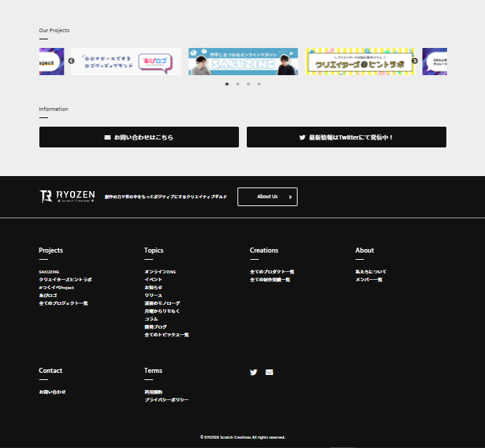The height and width of the screenshot is (448, 485).
Task: Open the SAKUZINE banner thumbnail
Action: click(x=243, y=62)
